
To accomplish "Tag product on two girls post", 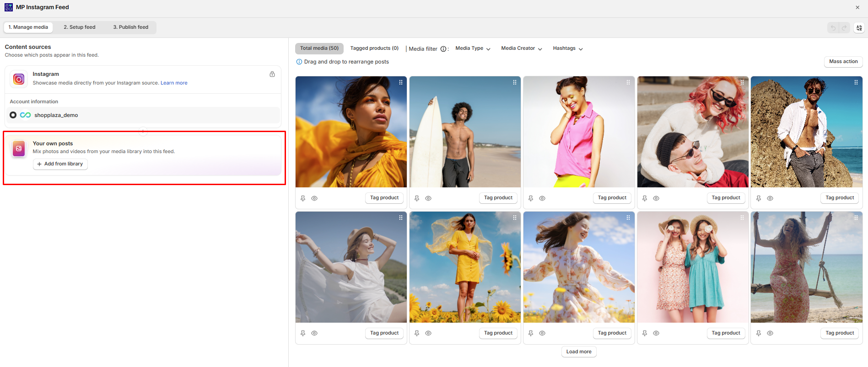I will [x=726, y=333].
